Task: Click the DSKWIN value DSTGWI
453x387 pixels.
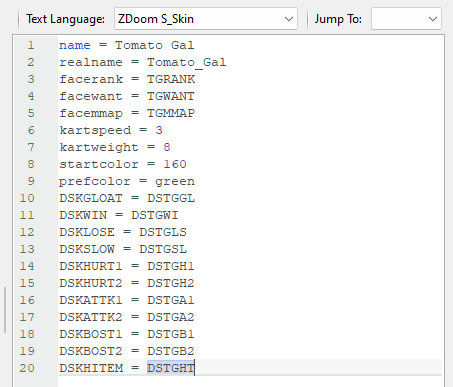Action: coord(155,215)
